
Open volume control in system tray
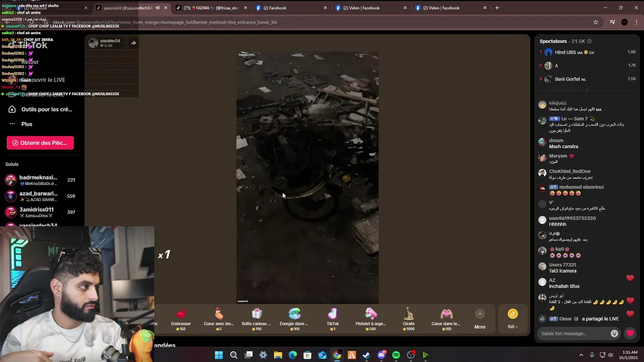(x=610, y=355)
